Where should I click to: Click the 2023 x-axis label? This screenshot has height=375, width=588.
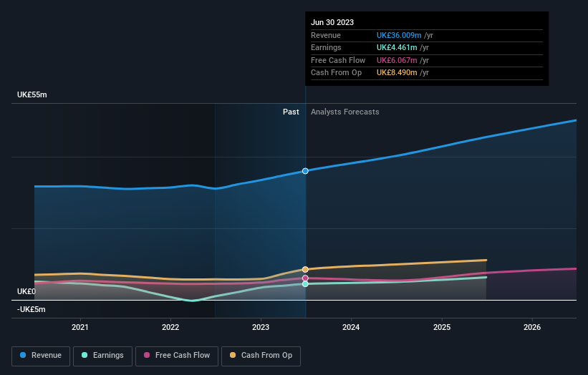pyautogui.click(x=261, y=327)
